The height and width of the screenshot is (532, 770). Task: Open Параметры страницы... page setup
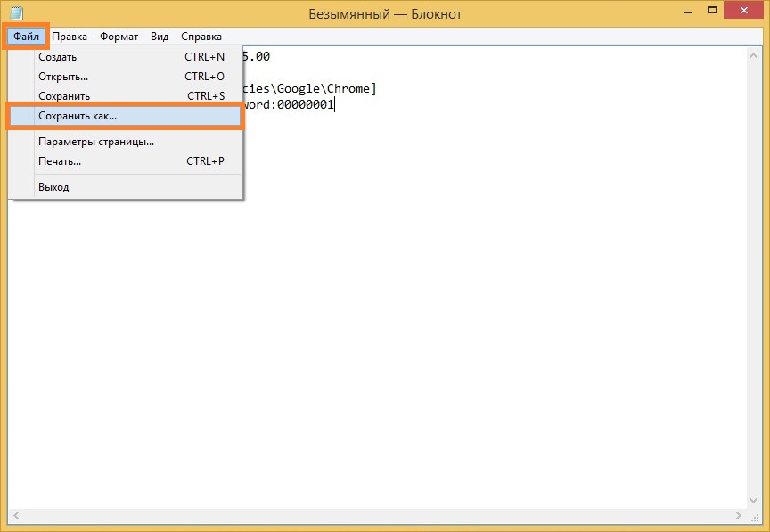click(96, 141)
